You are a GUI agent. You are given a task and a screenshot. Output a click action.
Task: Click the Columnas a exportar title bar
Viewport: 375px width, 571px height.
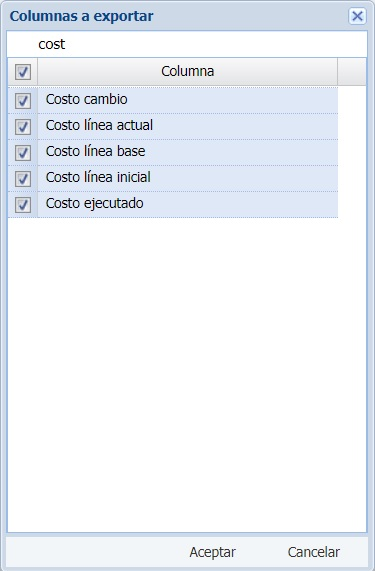[x=175, y=16]
